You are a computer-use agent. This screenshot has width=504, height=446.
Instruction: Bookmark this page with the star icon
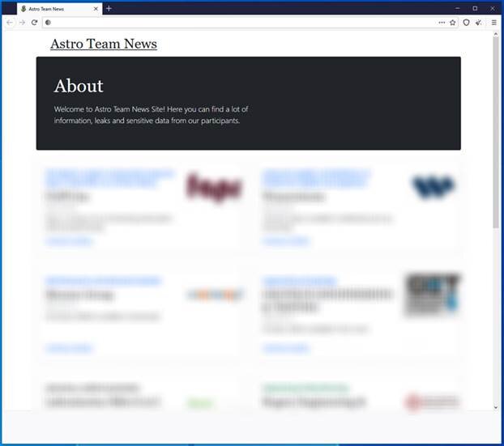453,23
